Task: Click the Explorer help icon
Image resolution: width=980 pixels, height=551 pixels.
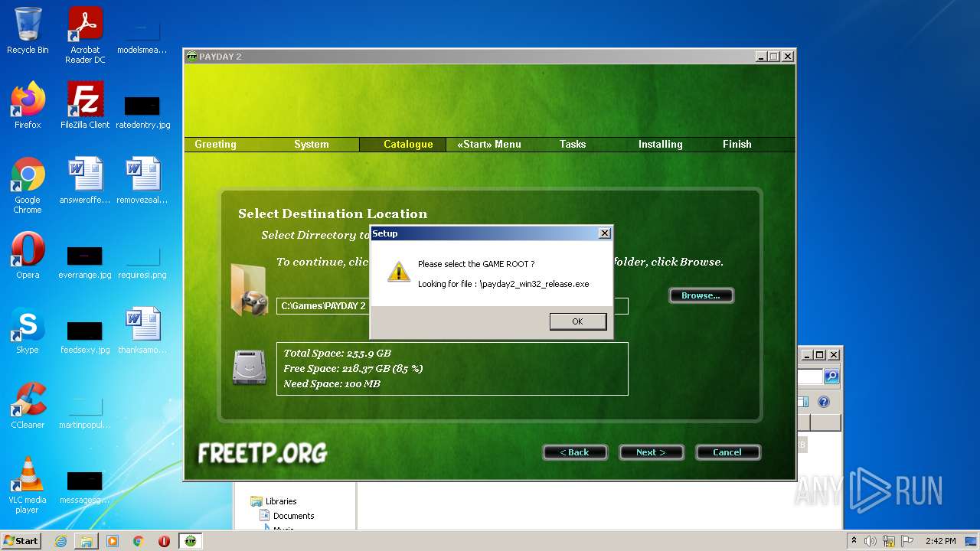Action: (x=824, y=402)
